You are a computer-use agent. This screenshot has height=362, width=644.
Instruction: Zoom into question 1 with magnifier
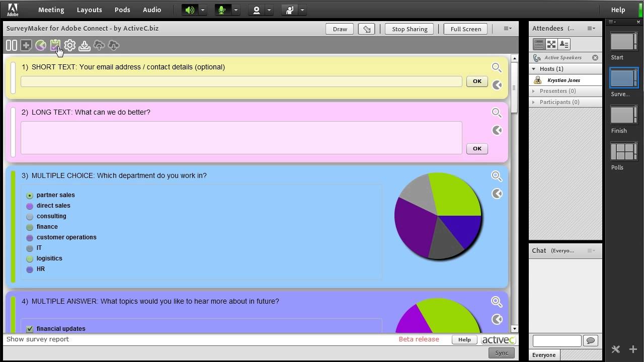(x=497, y=67)
